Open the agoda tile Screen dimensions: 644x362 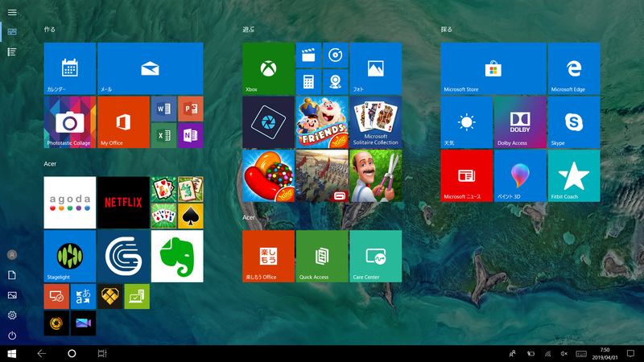(x=70, y=203)
